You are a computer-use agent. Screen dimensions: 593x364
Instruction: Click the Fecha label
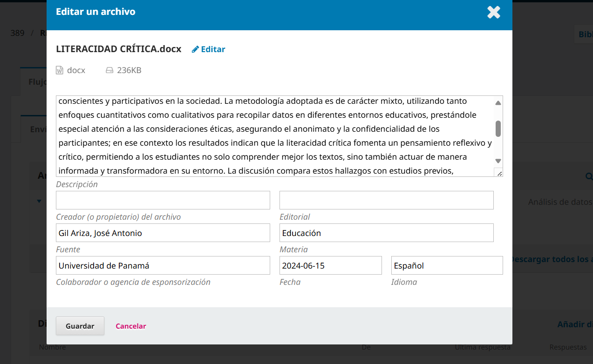[x=290, y=282]
